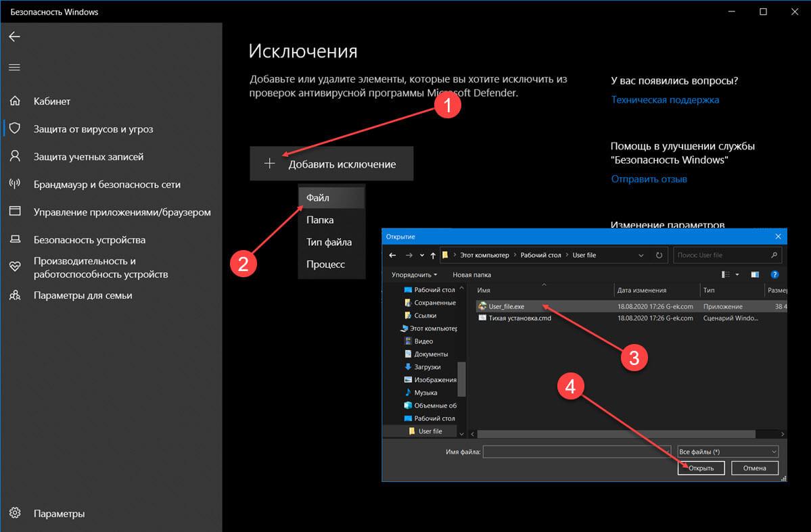Click the Добавить исключение button
Image resolution: width=811 pixels, height=532 pixels.
331,164
